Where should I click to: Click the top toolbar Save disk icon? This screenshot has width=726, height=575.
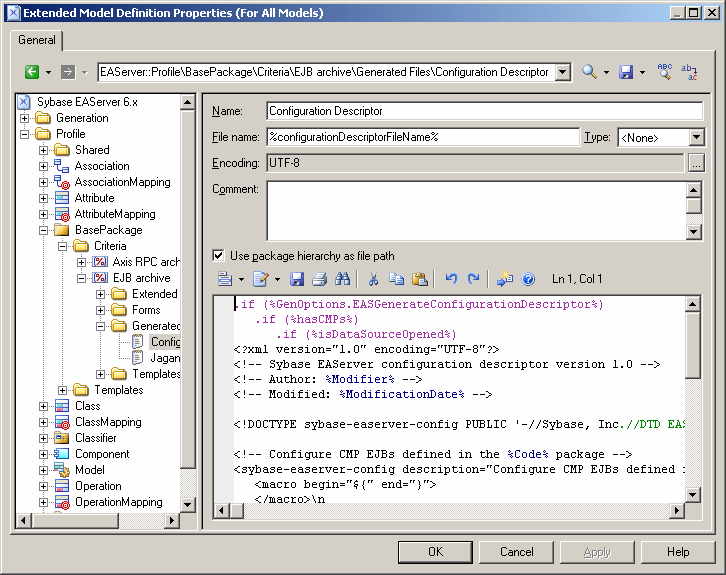pos(626,72)
